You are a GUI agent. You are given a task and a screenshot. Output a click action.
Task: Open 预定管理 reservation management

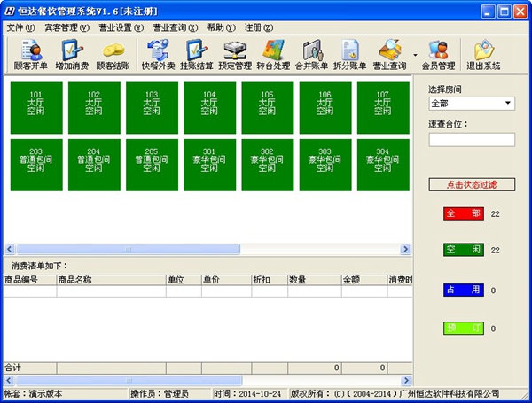pyautogui.click(x=236, y=55)
